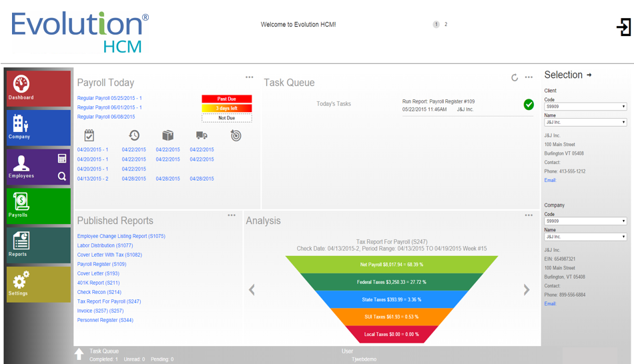Viewport: 634px width, 364px height.
Task: Go to welcome message page 2
Action: (x=446, y=24)
